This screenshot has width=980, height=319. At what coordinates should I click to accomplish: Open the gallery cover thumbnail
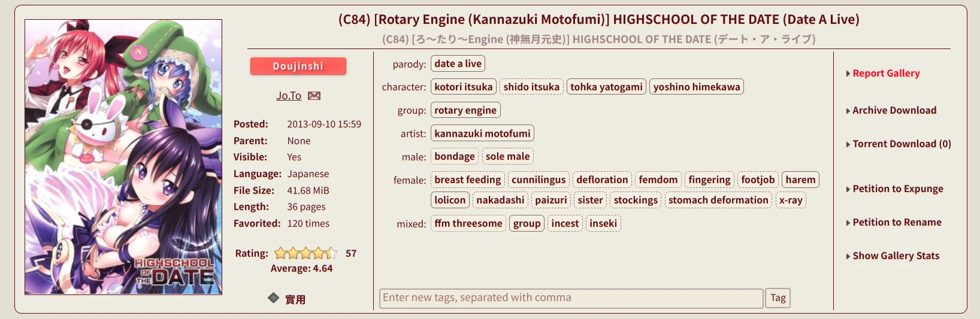click(x=123, y=157)
